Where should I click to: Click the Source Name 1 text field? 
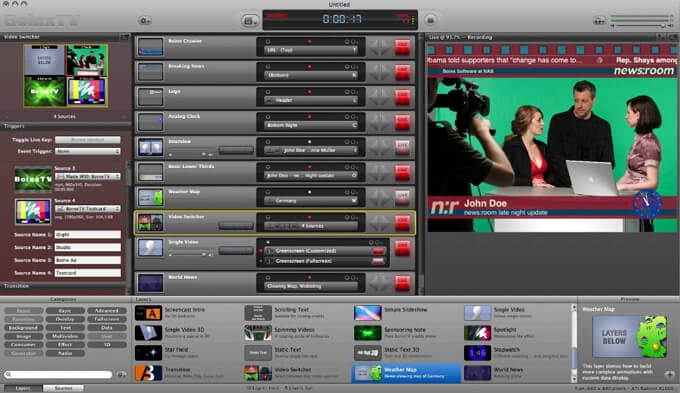point(88,235)
